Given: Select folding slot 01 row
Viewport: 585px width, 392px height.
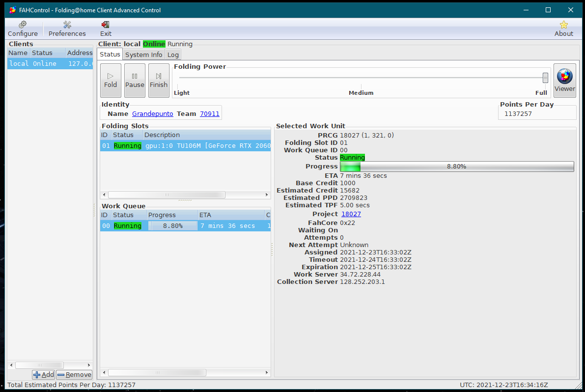Looking at the screenshot, I should click(x=186, y=145).
